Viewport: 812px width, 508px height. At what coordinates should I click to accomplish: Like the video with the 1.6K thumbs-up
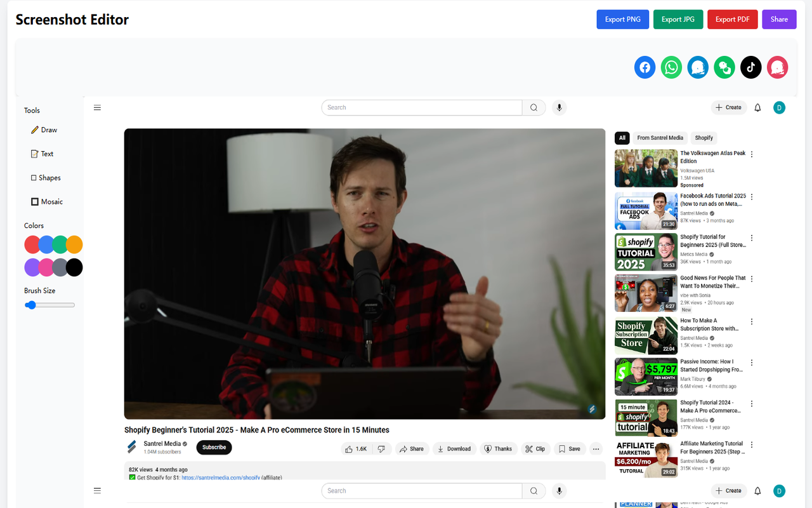pyautogui.click(x=357, y=449)
